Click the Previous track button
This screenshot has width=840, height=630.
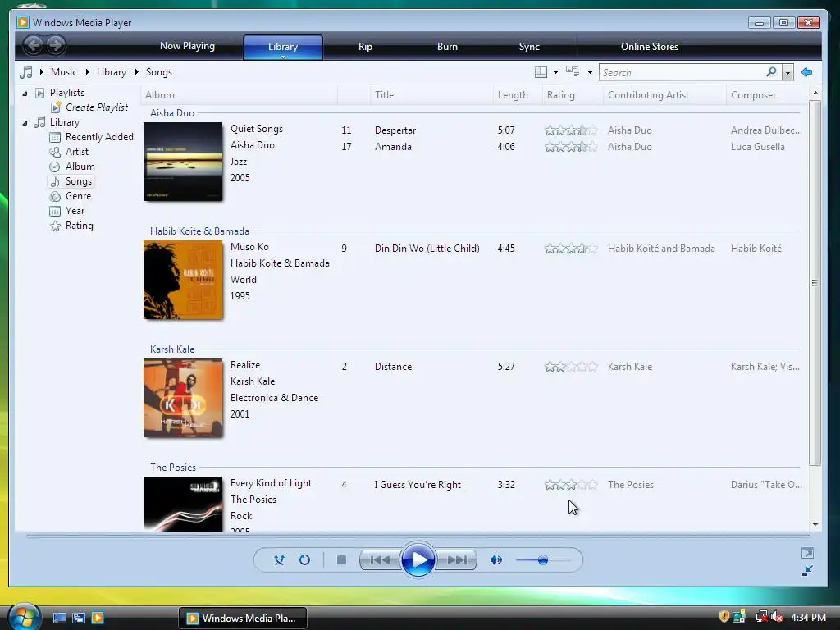click(379, 559)
